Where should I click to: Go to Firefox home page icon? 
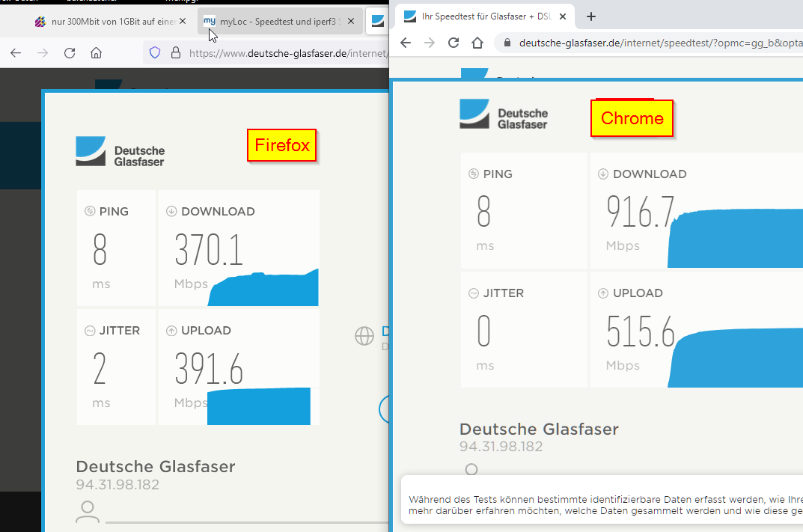(97, 52)
